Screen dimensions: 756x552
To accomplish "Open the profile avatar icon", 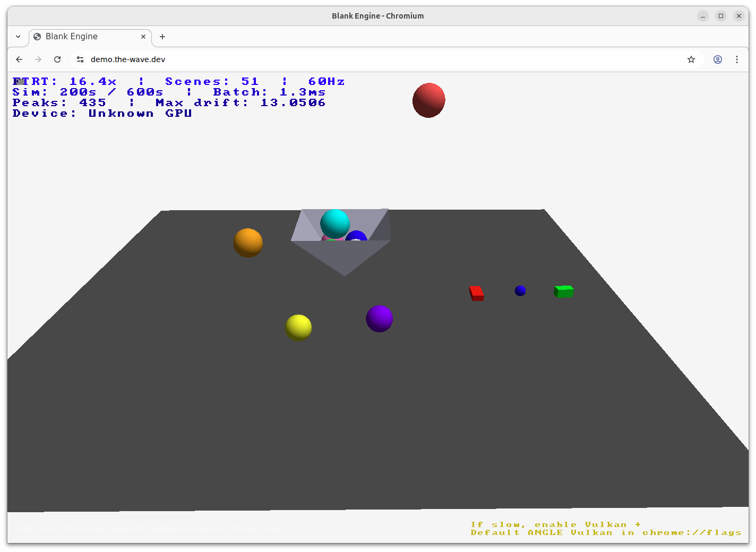I will pyautogui.click(x=718, y=59).
